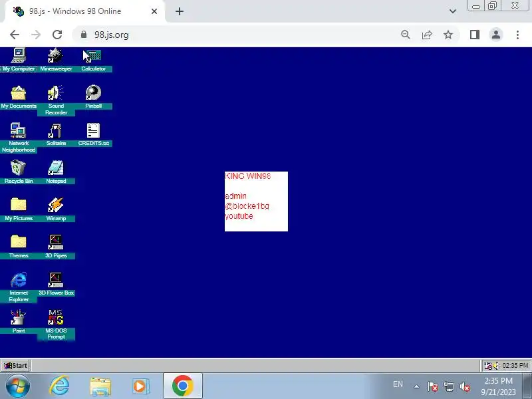
Task: Open Windows Explorer from the taskbar
Action: point(100,386)
